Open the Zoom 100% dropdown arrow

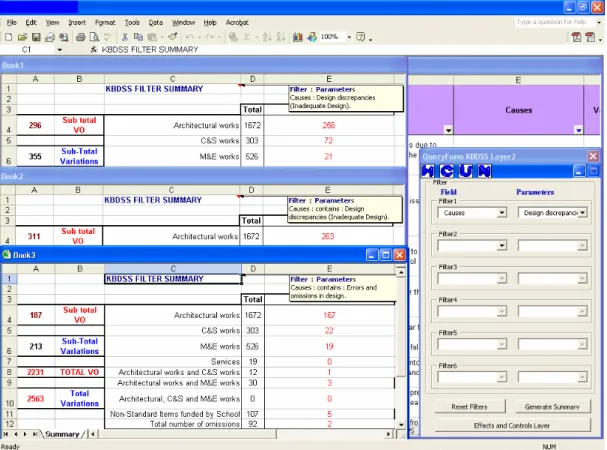(x=349, y=37)
